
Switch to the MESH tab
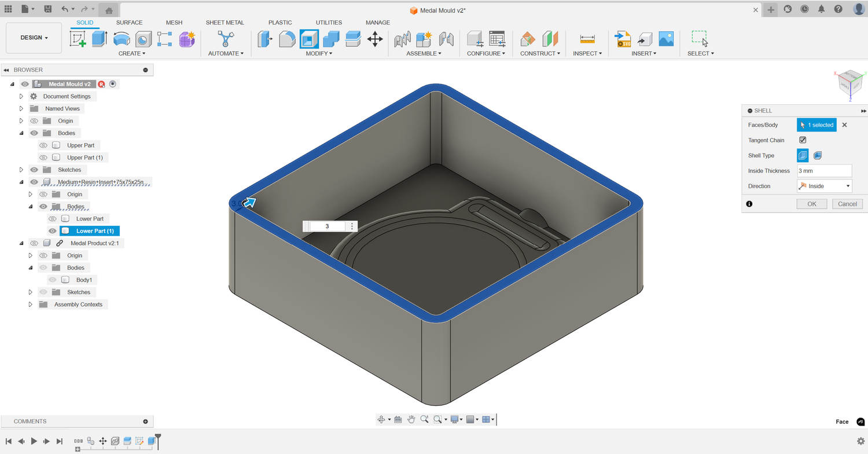174,23
